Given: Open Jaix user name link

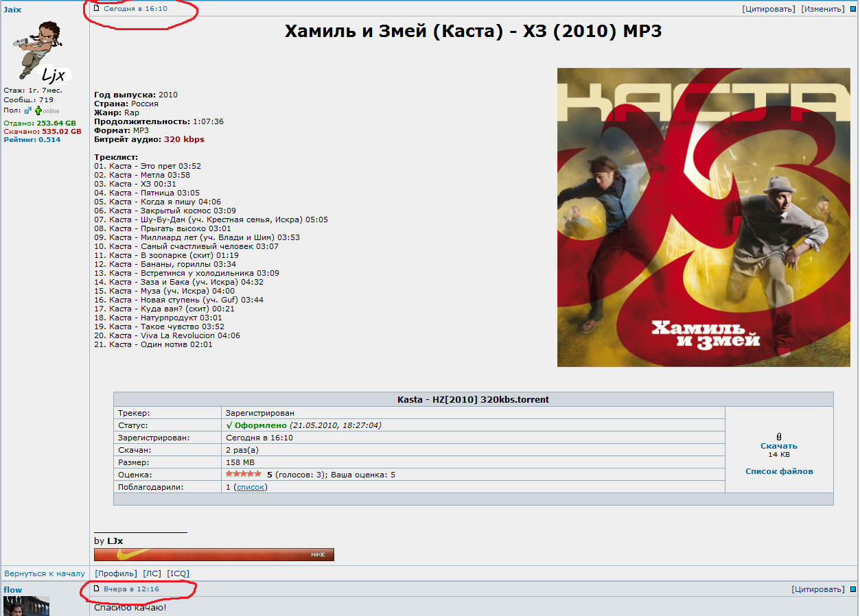Looking at the screenshot, I should pos(12,10).
